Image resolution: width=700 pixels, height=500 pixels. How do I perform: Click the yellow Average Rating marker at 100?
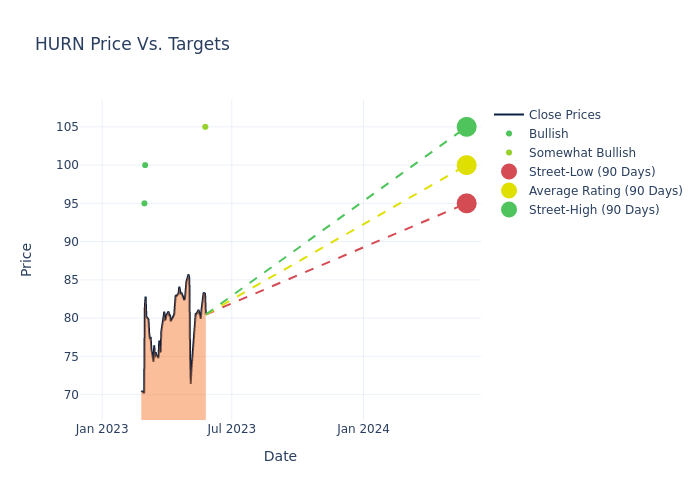click(466, 165)
